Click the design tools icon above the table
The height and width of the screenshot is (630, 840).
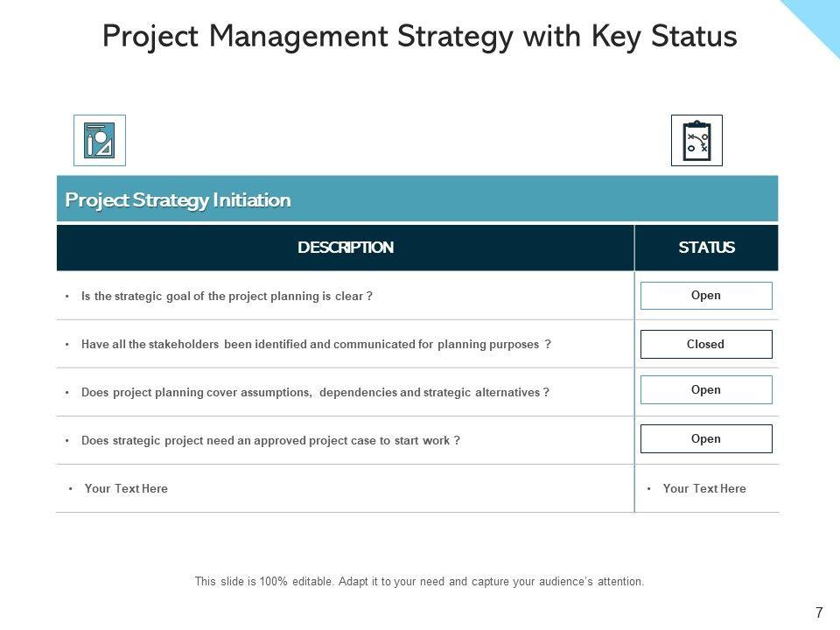click(x=99, y=140)
